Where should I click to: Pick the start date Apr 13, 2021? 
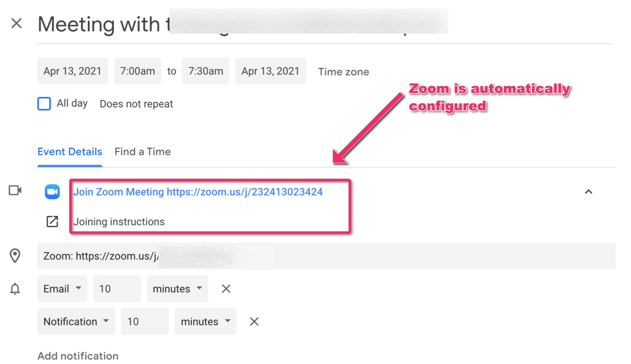[x=73, y=71]
